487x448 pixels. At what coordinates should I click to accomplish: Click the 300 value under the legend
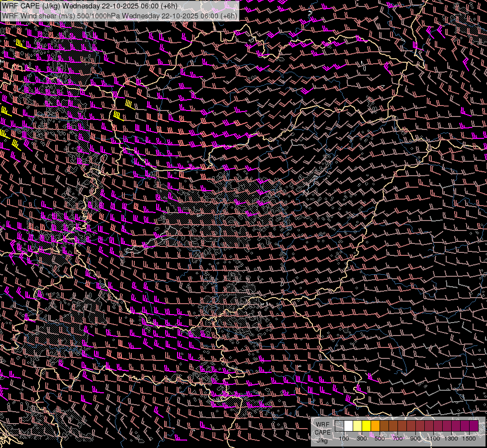point(362,439)
